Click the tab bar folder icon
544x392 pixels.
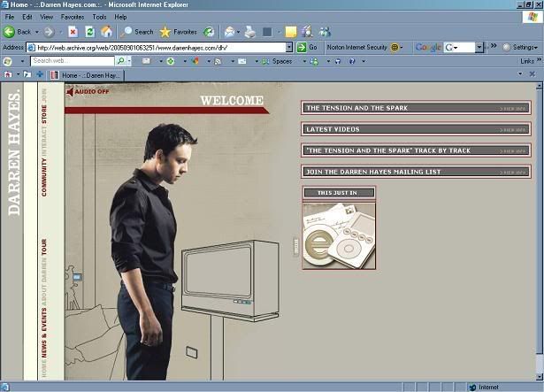(27, 74)
